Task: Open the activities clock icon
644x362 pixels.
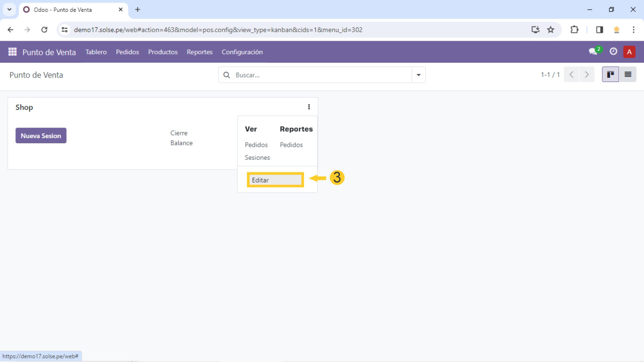Action: point(613,51)
